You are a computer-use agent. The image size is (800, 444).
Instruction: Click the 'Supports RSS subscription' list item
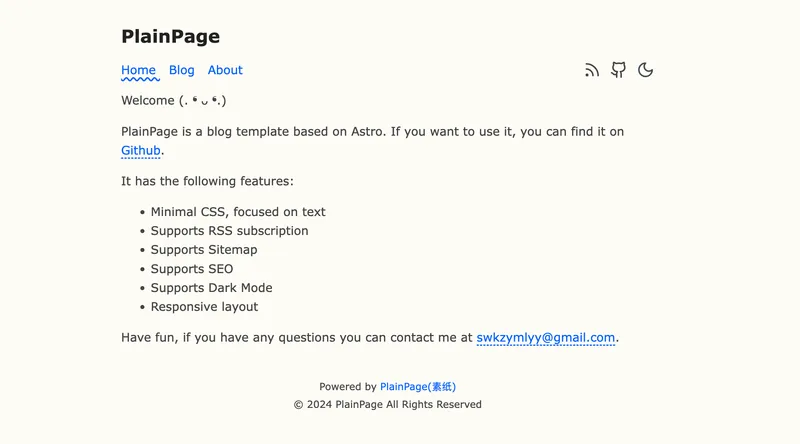coord(229,231)
